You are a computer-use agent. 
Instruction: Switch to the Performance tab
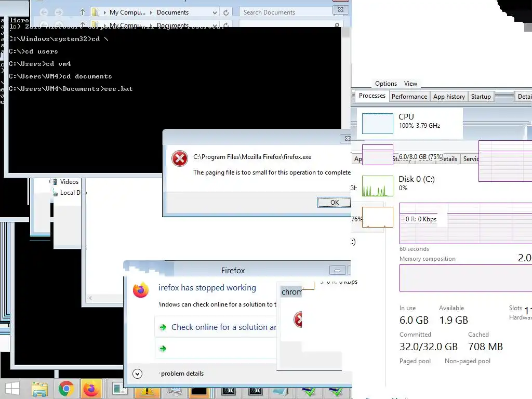[409, 96]
